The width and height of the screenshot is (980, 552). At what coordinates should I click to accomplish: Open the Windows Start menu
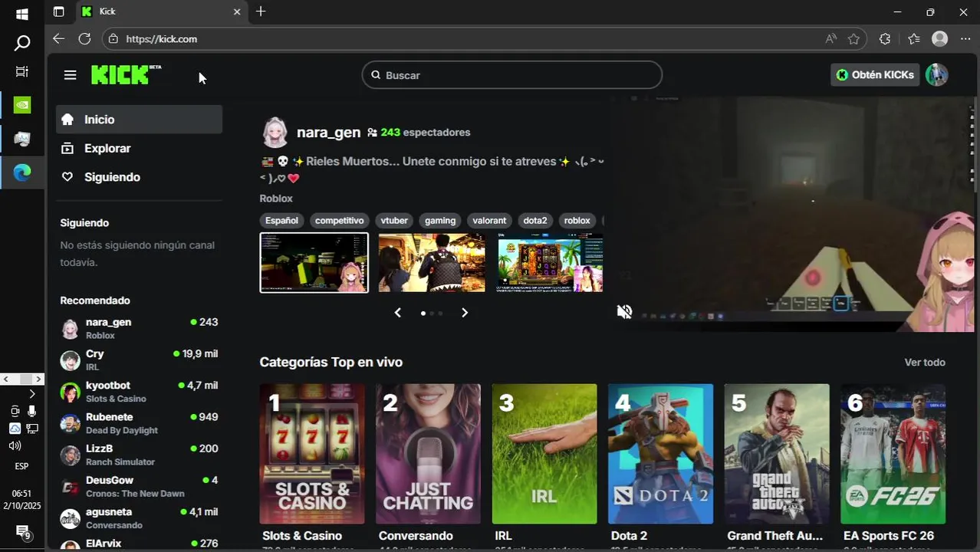pyautogui.click(x=22, y=14)
